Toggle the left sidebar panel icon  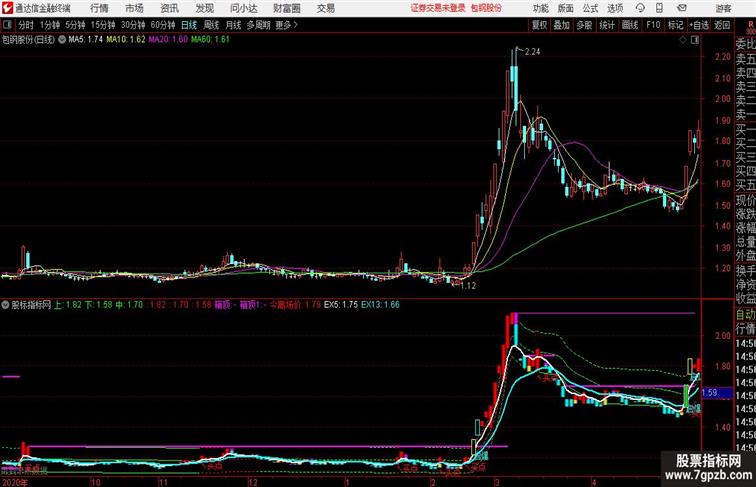pos(7,25)
